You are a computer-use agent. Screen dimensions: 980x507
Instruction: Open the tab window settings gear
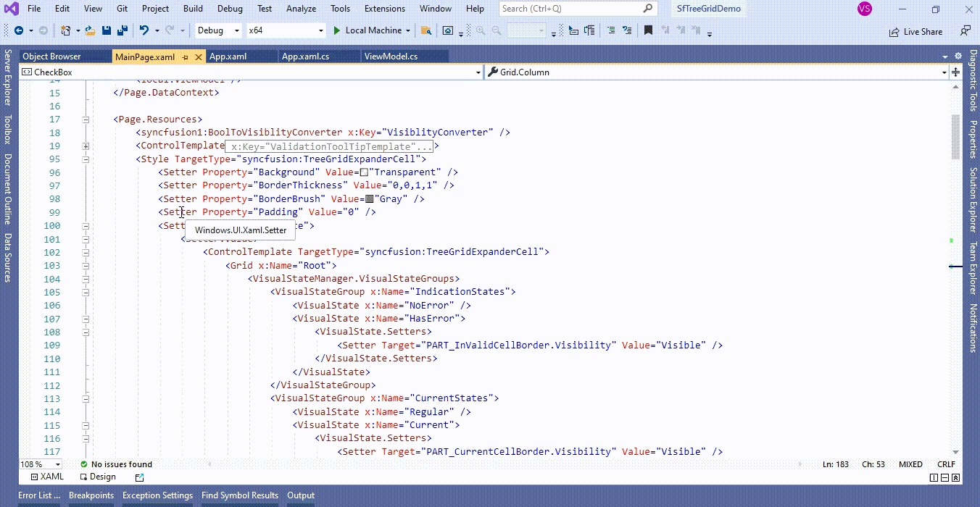[958, 56]
